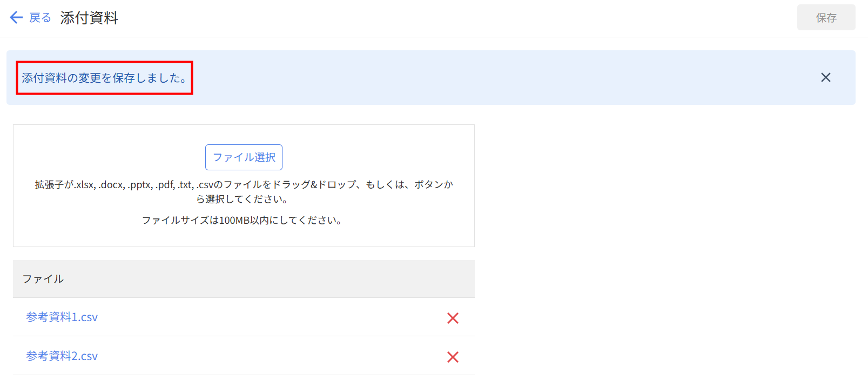Image resolution: width=868 pixels, height=386 pixels.
Task: Delete 参考資料1.csv with its red X
Action: (453, 318)
